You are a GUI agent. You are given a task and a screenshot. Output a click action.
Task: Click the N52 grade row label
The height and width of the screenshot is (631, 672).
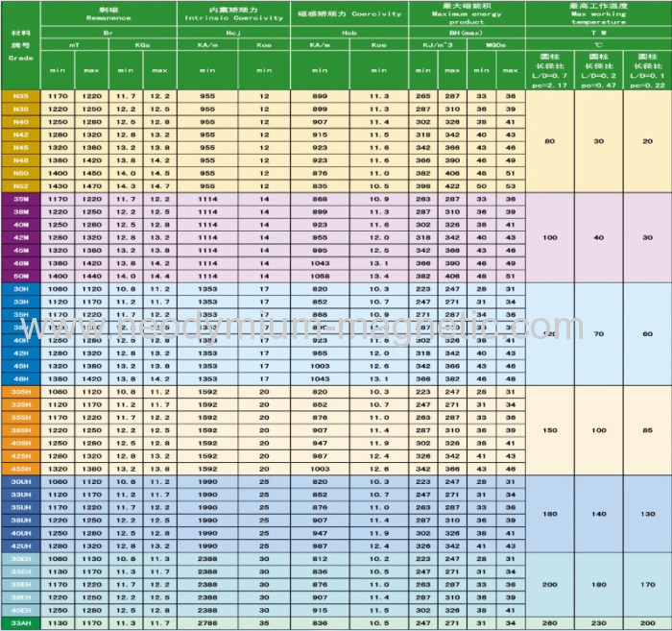[x=20, y=186]
